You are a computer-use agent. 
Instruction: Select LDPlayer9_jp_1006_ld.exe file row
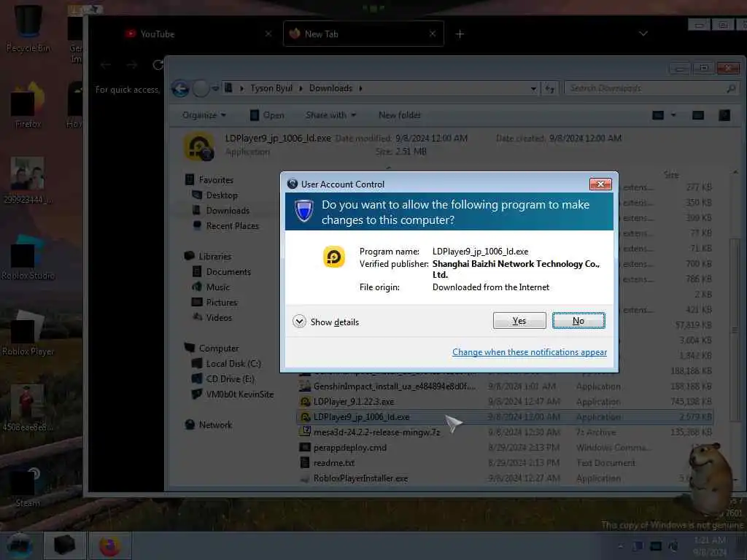[505, 417]
